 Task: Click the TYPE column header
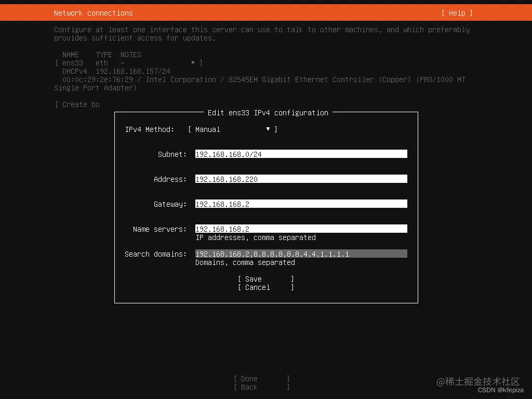click(x=103, y=55)
